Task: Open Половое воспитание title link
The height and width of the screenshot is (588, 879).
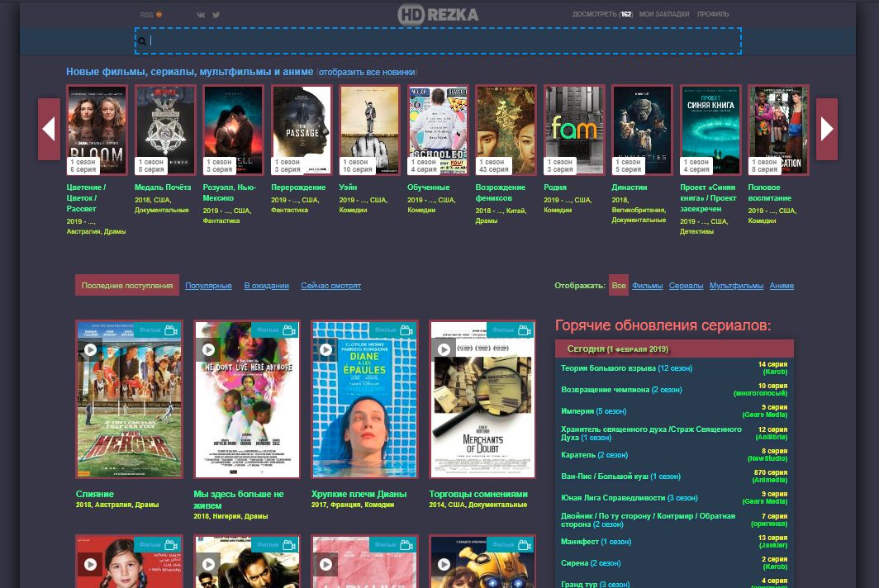Action: (770, 192)
